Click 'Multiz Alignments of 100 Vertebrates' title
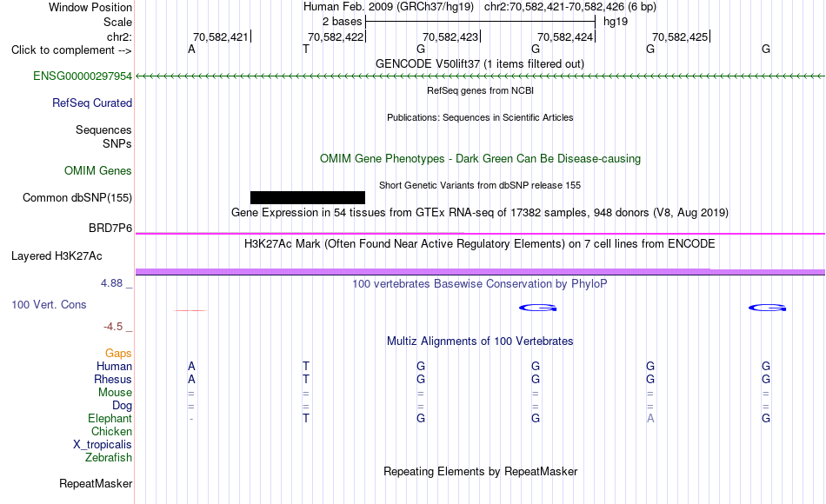This screenshot has width=826, height=504. point(480,342)
